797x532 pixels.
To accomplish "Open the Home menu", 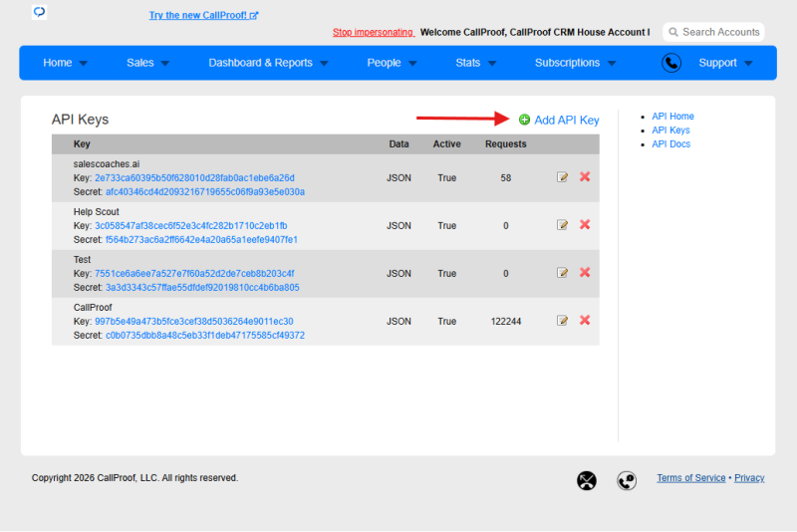I will point(58,63).
